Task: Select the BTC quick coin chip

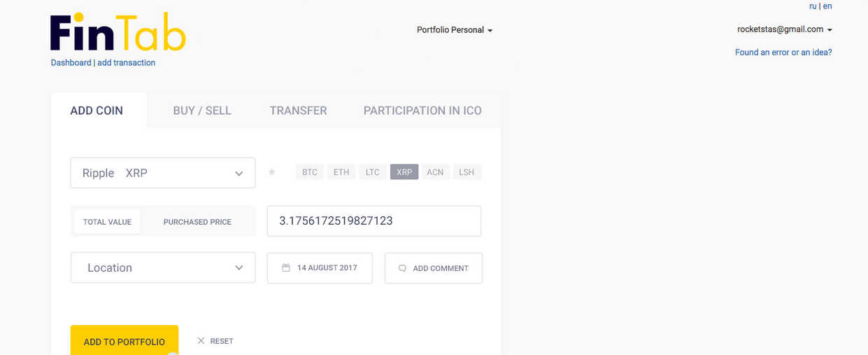Action: click(310, 172)
